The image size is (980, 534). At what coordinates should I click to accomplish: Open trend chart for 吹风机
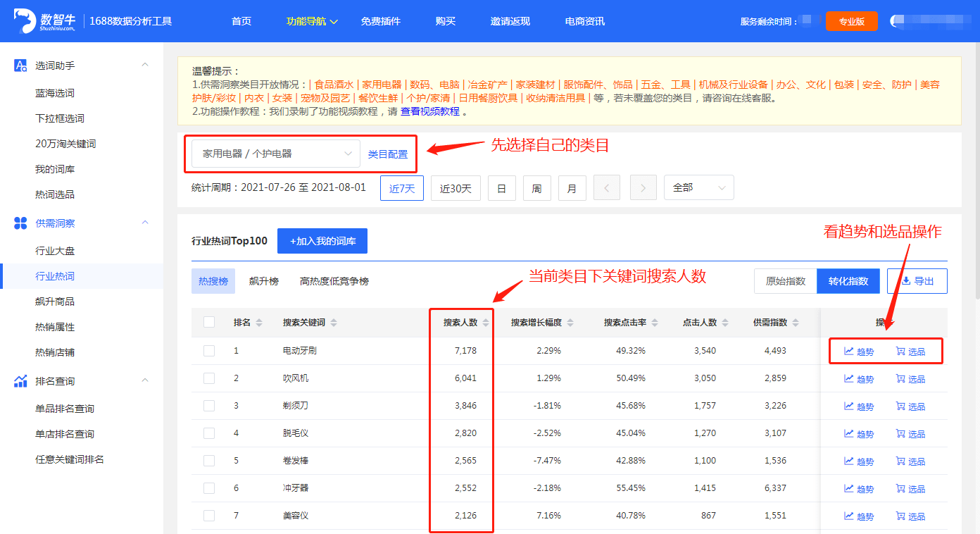pyautogui.click(x=859, y=379)
